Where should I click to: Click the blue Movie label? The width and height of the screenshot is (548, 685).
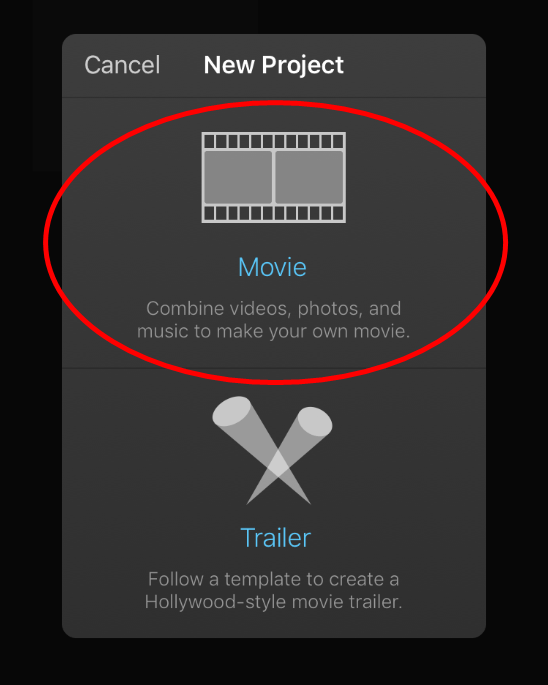tap(272, 267)
